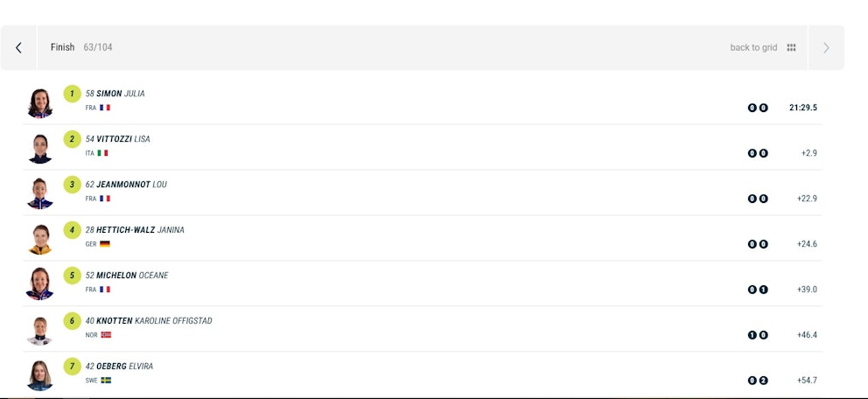Click Sweden flag for Elvira Oeberg
This screenshot has width=868, height=399.
(x=106, y=381)
